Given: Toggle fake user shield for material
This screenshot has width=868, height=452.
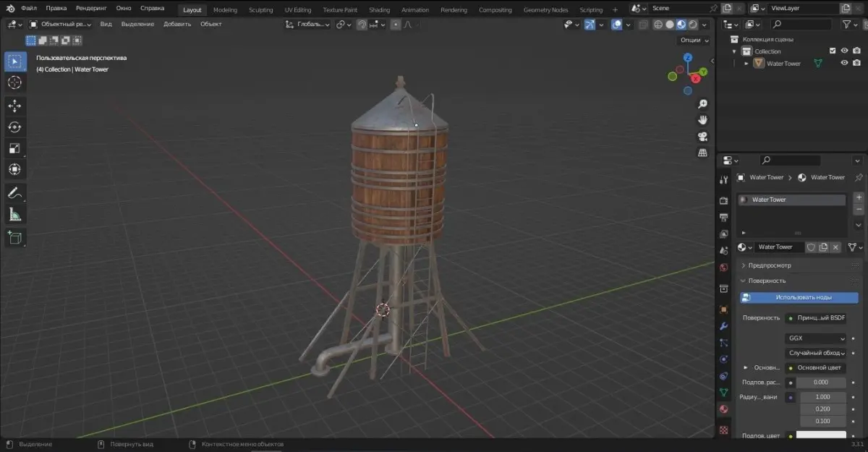Looking at the screenshot, I should pos(811,247).
